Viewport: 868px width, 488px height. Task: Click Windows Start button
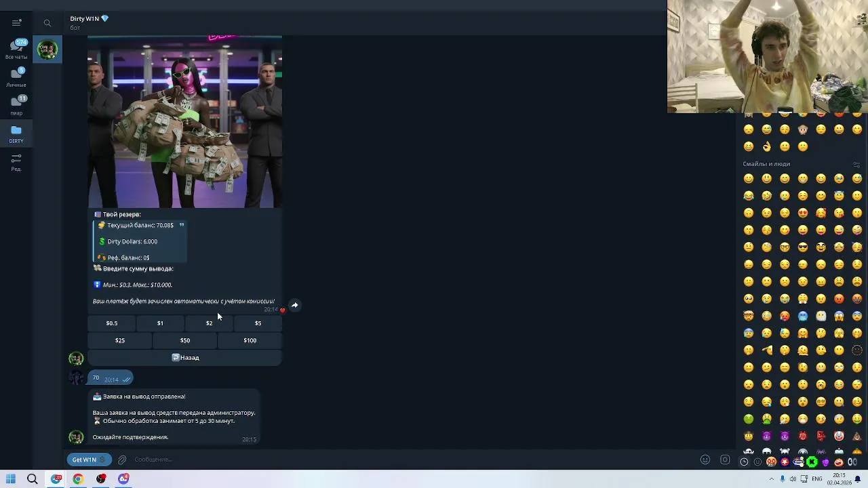[x=10, y=479]
